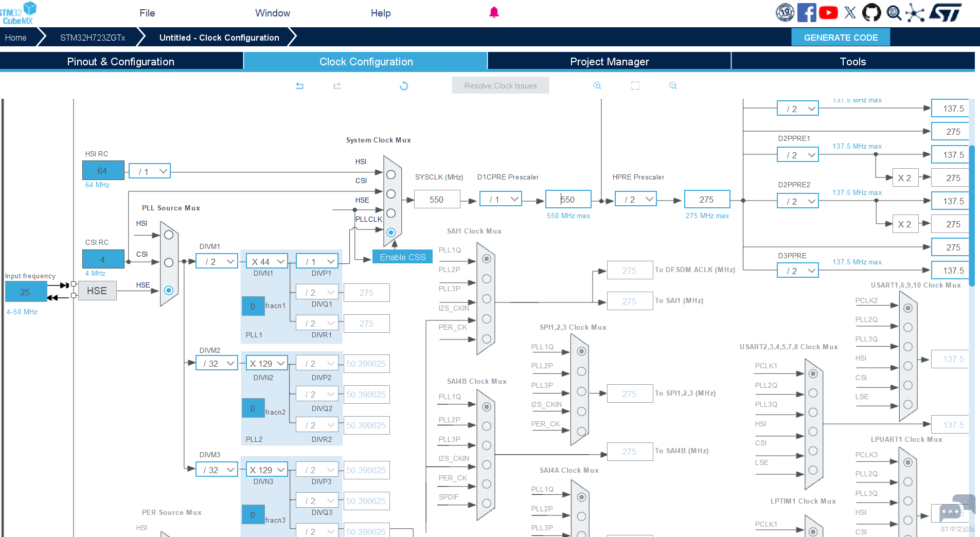This screenshot has height=537, width=980.
Task: Click the globe search icon in header
Action: tap(894, 12)
